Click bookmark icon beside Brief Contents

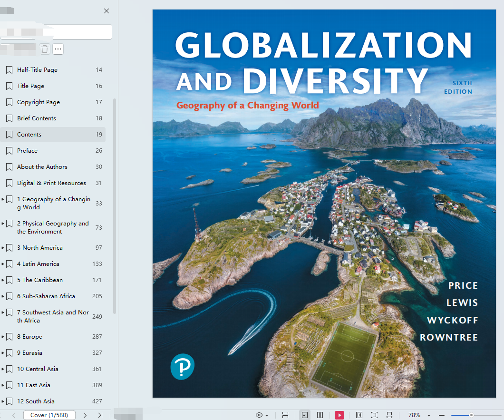pyautogui.click(x=10, y=118)
